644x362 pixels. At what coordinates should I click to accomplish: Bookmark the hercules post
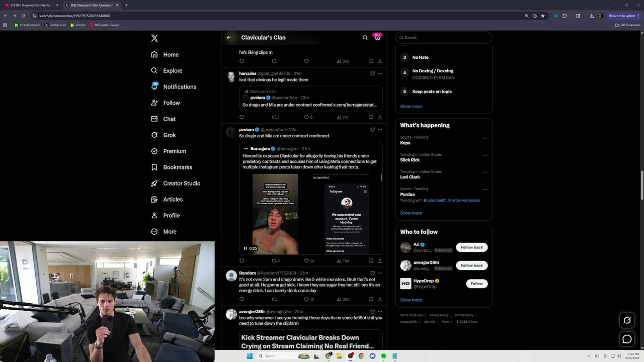[371, 117]
